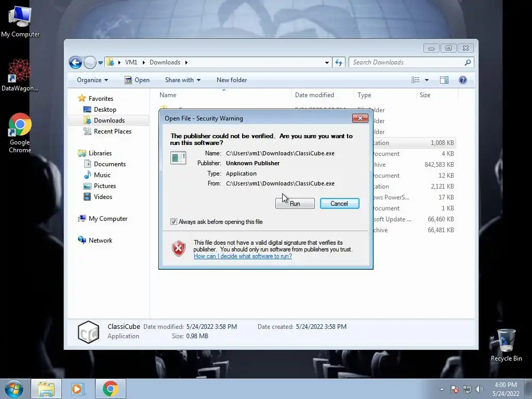Show hidden tray icons arrow
The width and height of the screenshot is (532, 399).
tap(442, 389)
